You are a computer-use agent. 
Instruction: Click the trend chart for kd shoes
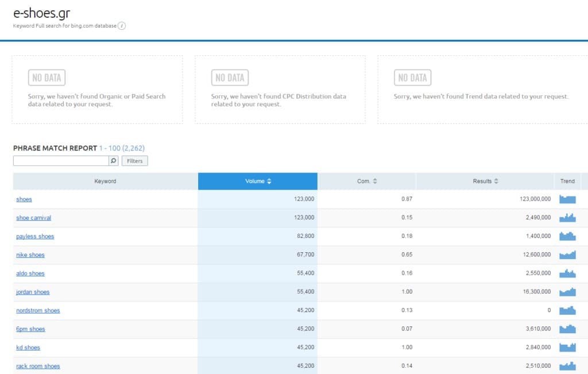(x=567, y=348)
